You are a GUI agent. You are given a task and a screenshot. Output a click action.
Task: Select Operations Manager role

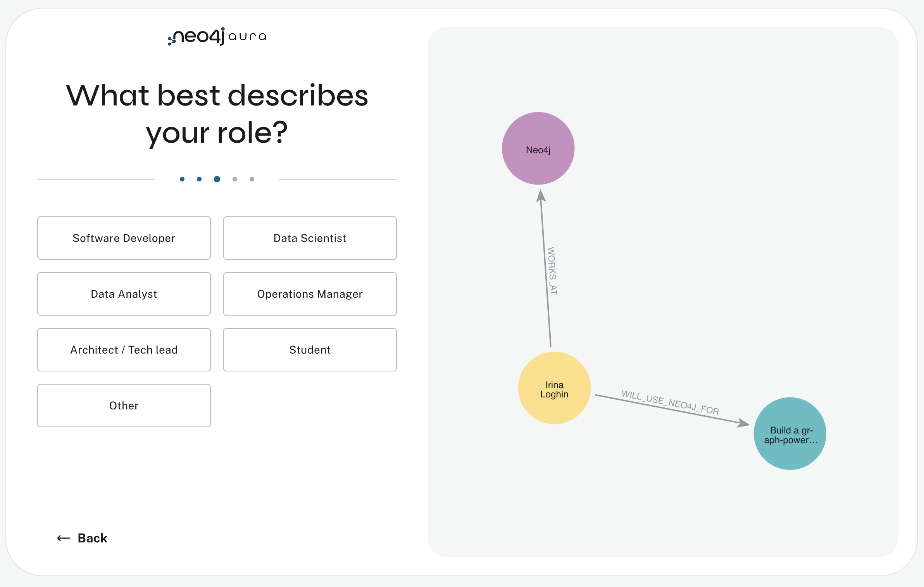[x=310, y=294]
